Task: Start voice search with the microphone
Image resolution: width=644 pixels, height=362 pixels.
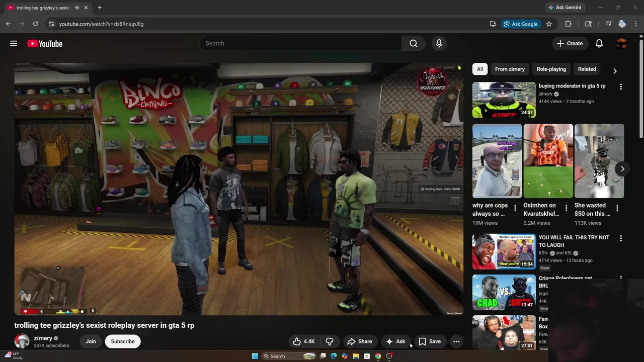Action: 439,44
